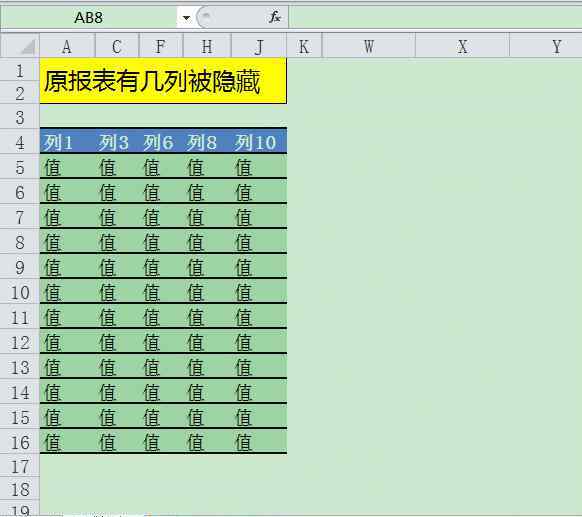
Task: Select column A header
Action: tap(67, 46)
